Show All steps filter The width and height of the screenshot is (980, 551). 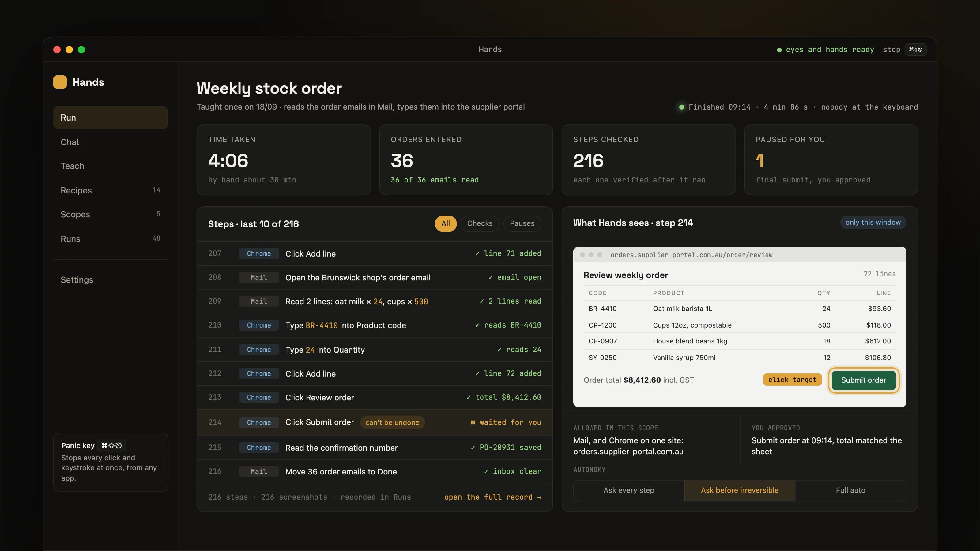coord(446,223)
